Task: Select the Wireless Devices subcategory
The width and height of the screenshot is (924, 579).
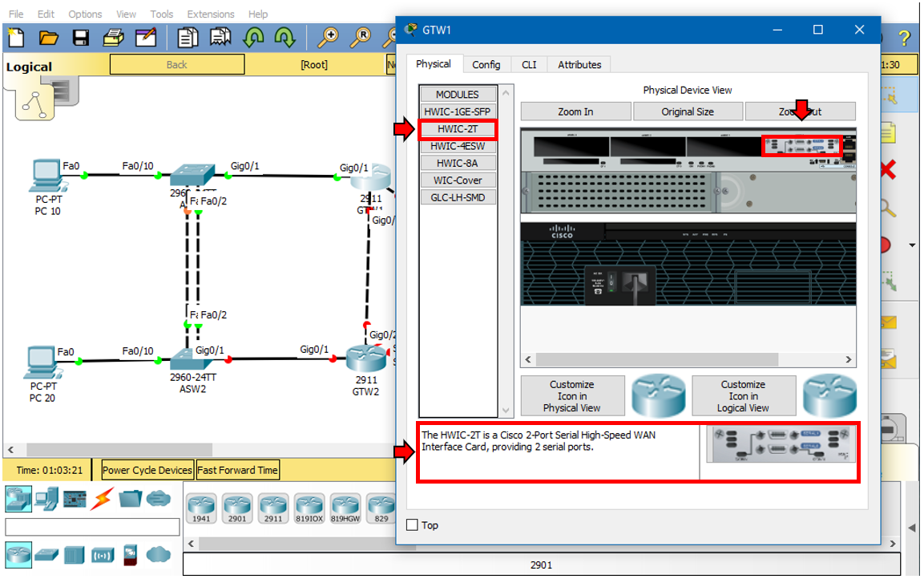Action: [102, 555]
